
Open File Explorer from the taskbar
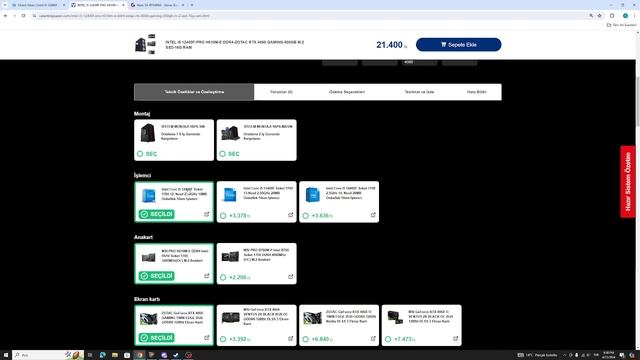point(115,355)
